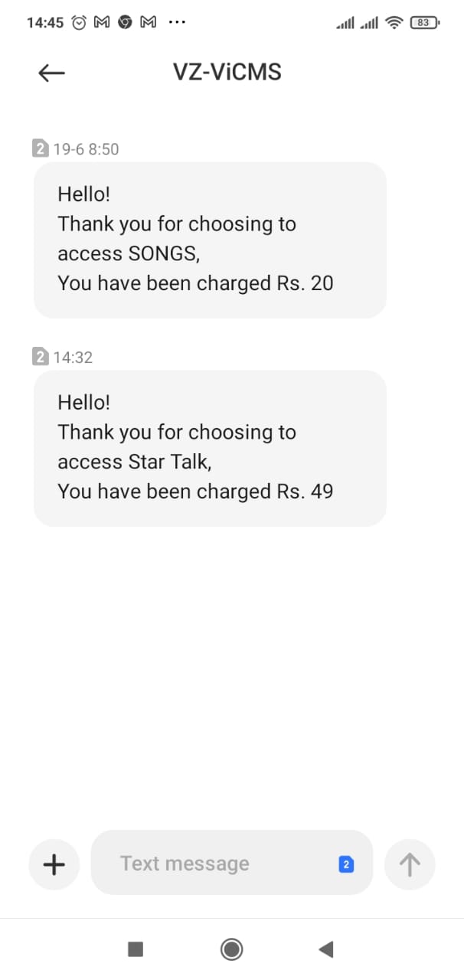Screen dimensions: 464x980
Task: Open the VZ-ViCMS conversation title
Action: [x=227, y=73]
